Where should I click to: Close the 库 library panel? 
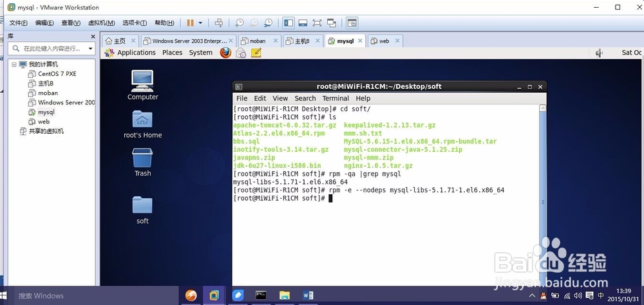pos(93,37)
